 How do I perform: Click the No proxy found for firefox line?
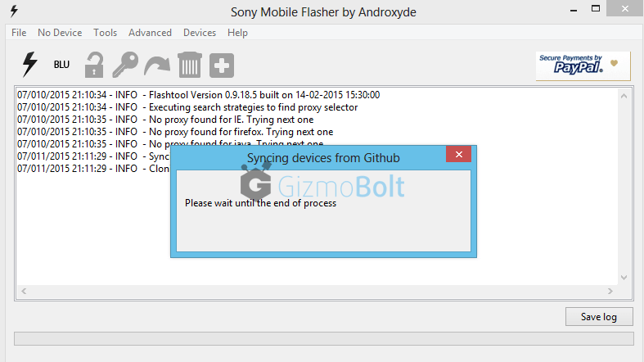pos(175,132)
